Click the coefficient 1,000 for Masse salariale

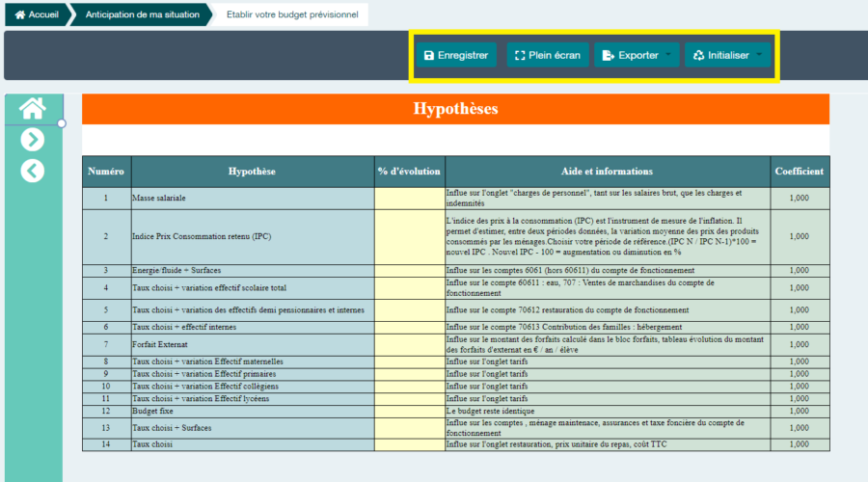coord(800,199)
